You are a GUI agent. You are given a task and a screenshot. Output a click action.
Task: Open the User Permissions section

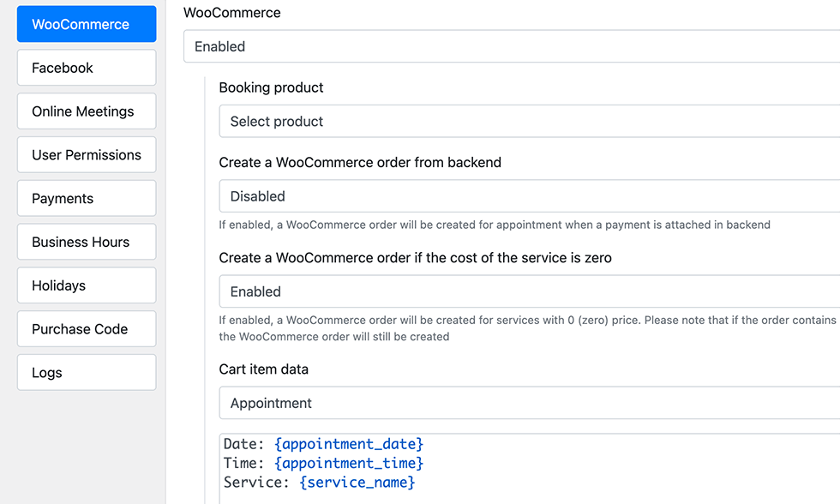click(86, 154)
